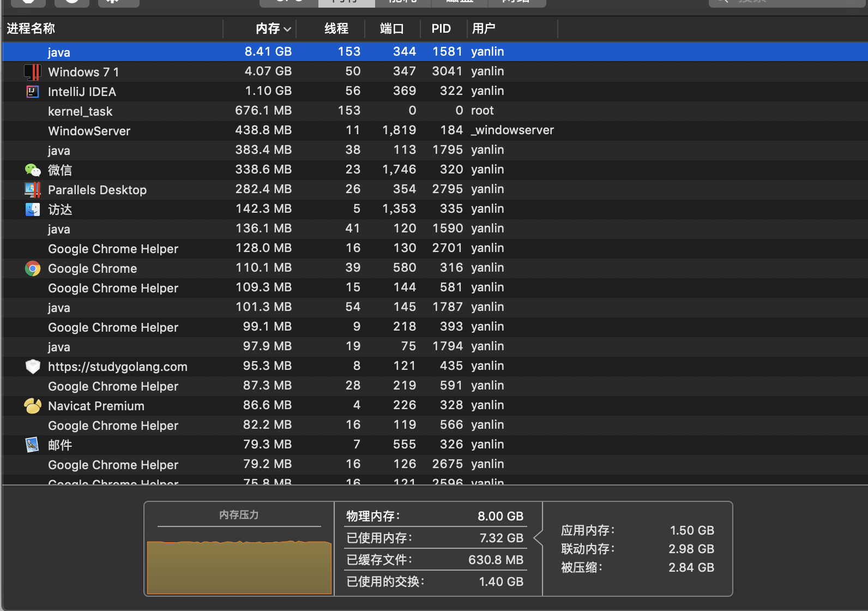Click the 4.07 GB memory value

point(268,71)
